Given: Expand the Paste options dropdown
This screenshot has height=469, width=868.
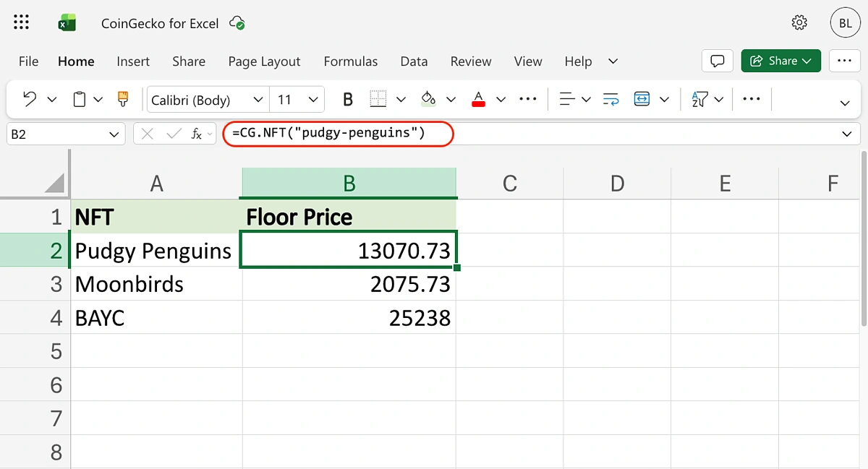Looking at the screenshot, I should [x=98, y=99].
